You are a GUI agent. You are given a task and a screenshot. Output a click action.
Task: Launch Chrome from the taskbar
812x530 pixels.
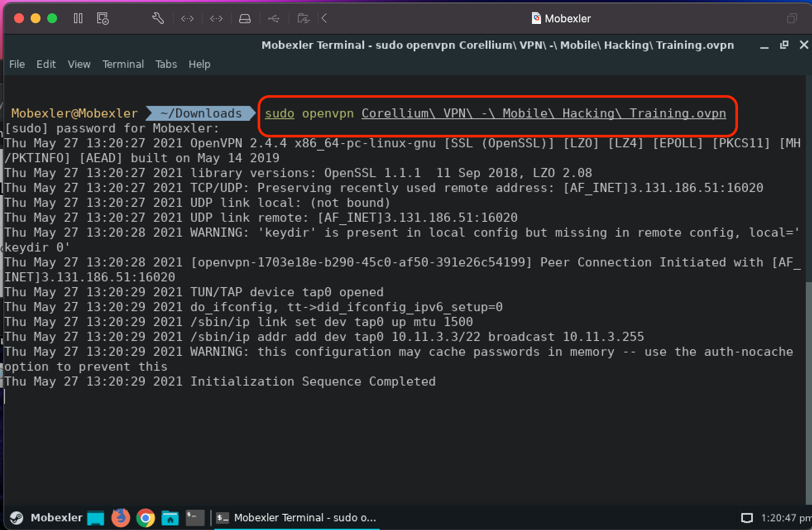click(145, 518)
